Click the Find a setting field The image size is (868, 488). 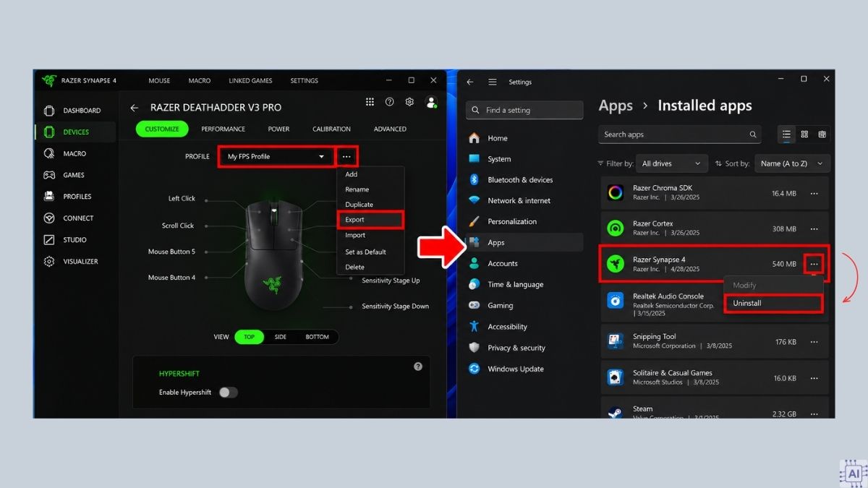pos(524,110)
